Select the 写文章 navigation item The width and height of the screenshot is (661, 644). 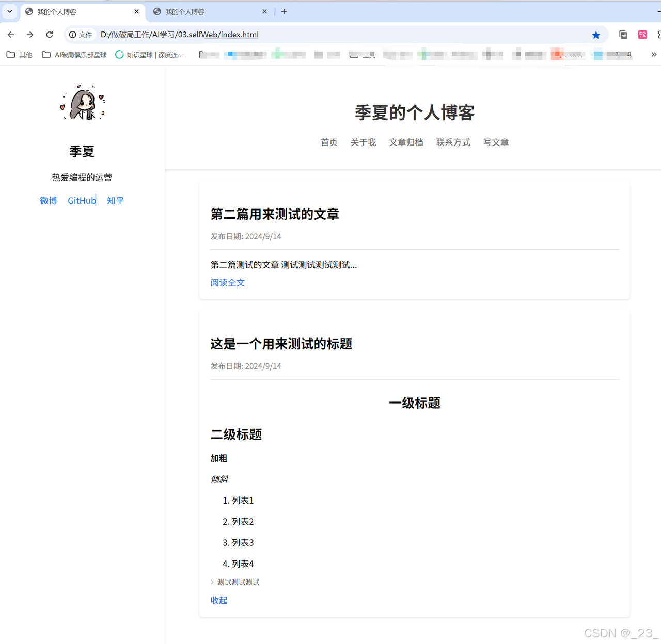pos(496,142)
